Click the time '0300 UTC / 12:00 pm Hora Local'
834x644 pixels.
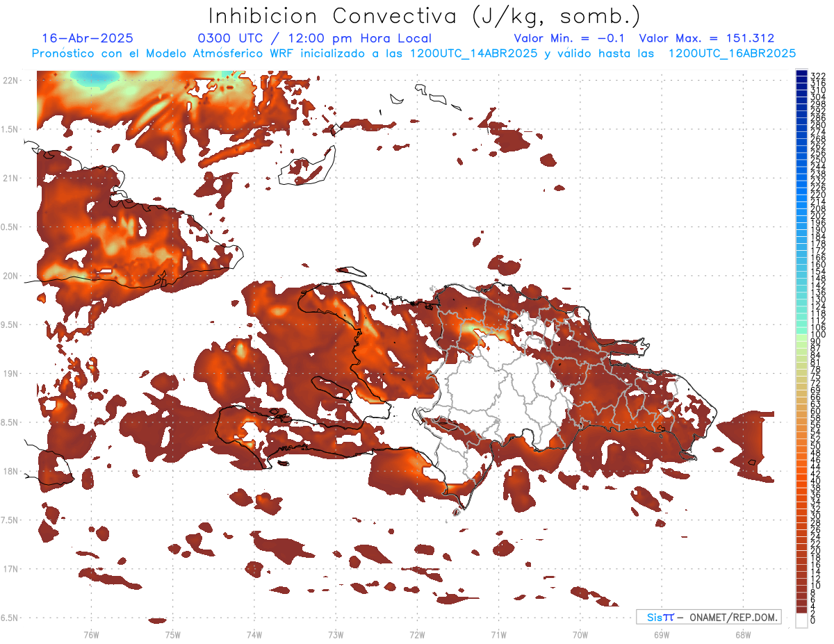[315, 39]
